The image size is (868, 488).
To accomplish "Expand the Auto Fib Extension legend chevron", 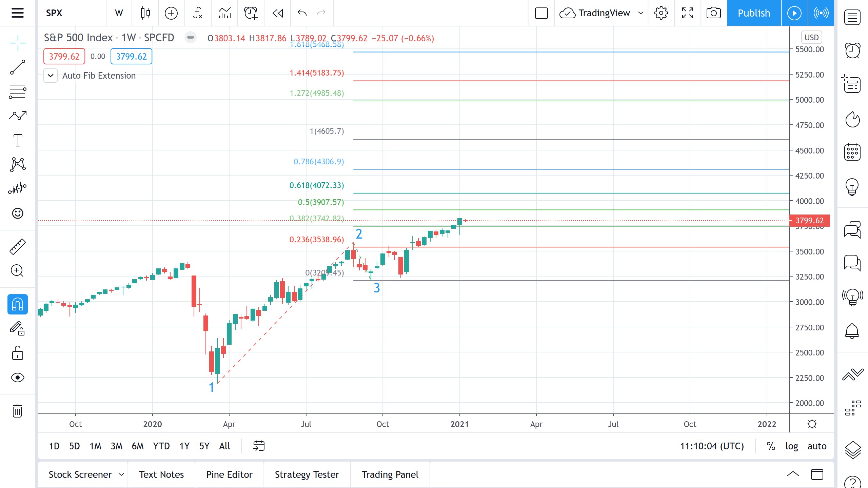I will (51, 76).
